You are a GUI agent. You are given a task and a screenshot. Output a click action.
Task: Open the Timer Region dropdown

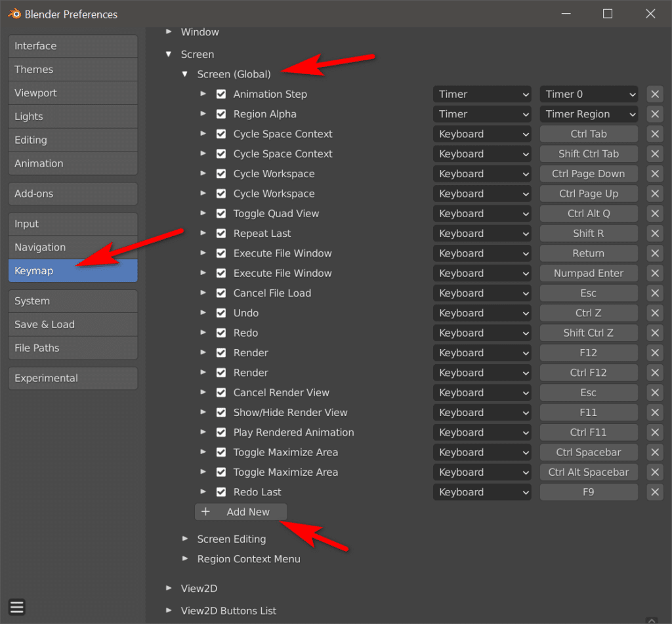click(x=589, y=114)
